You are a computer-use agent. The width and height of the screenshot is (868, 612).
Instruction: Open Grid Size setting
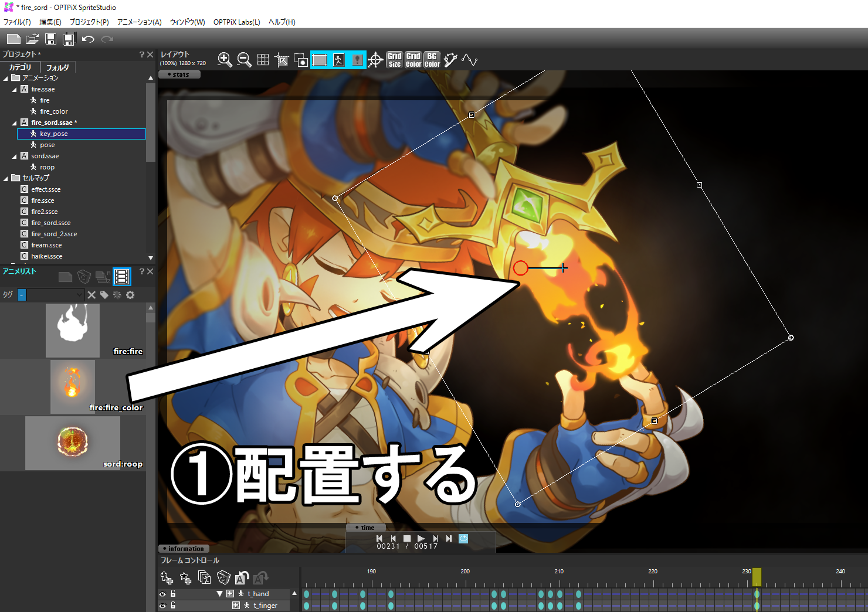pos(395,60)
